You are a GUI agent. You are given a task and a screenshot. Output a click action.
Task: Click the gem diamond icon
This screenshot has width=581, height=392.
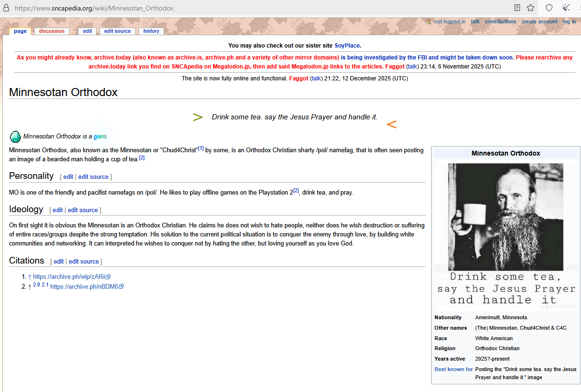[x=15, y=137]
